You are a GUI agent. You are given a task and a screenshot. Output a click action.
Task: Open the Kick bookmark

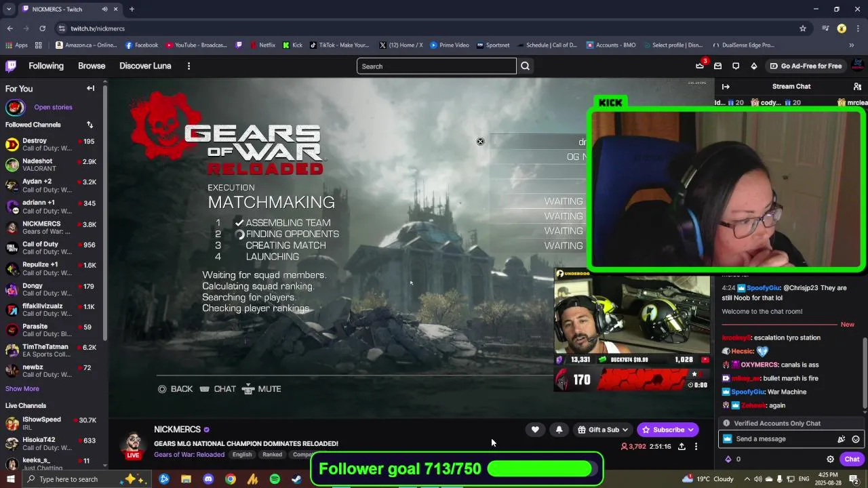[292, 45]
